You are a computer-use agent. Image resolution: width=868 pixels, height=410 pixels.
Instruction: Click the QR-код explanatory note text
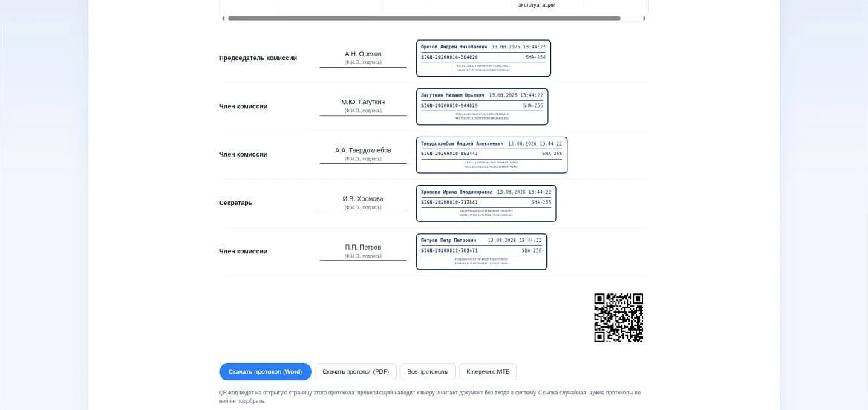(430, 397)
